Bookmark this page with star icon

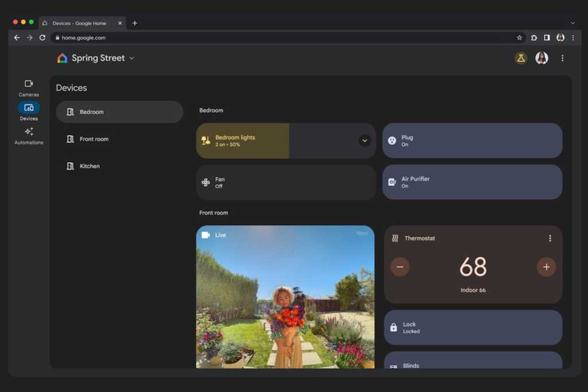pos(519,38)
